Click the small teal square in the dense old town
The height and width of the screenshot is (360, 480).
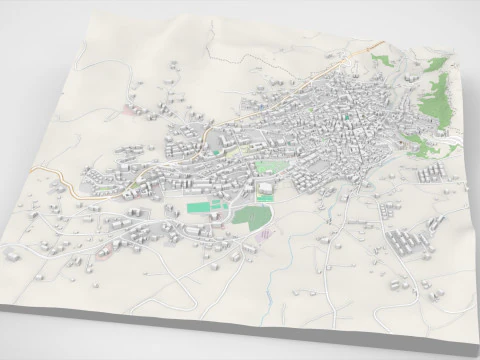point(348,117)
